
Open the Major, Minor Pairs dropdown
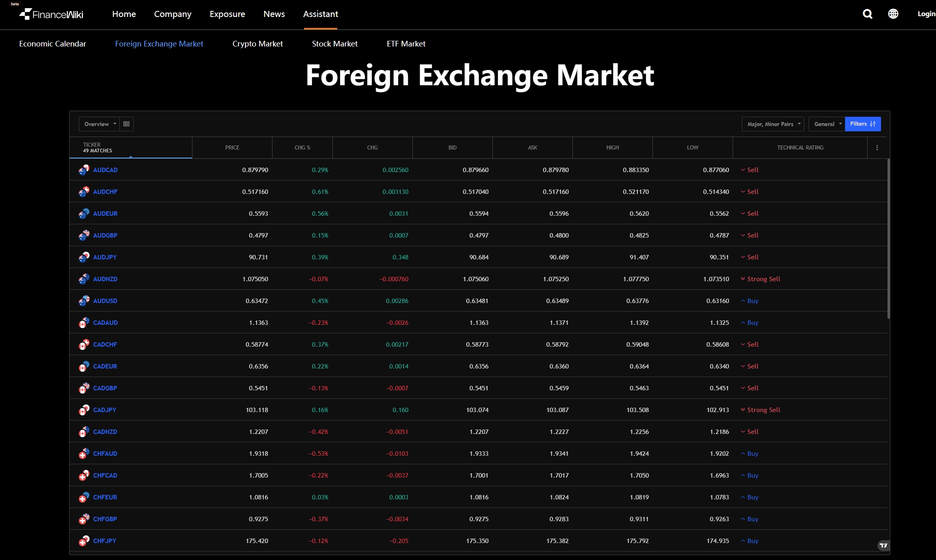(773, 124)
